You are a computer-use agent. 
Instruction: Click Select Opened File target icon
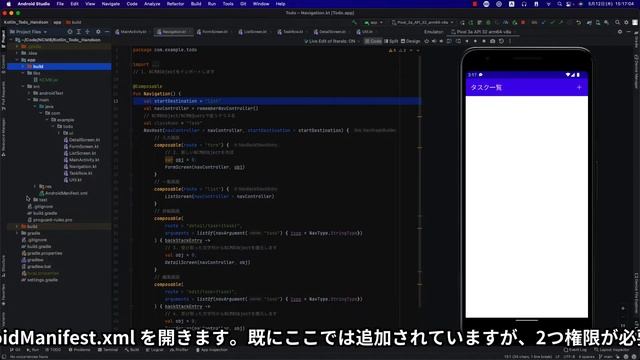click(x=70, y=31)
